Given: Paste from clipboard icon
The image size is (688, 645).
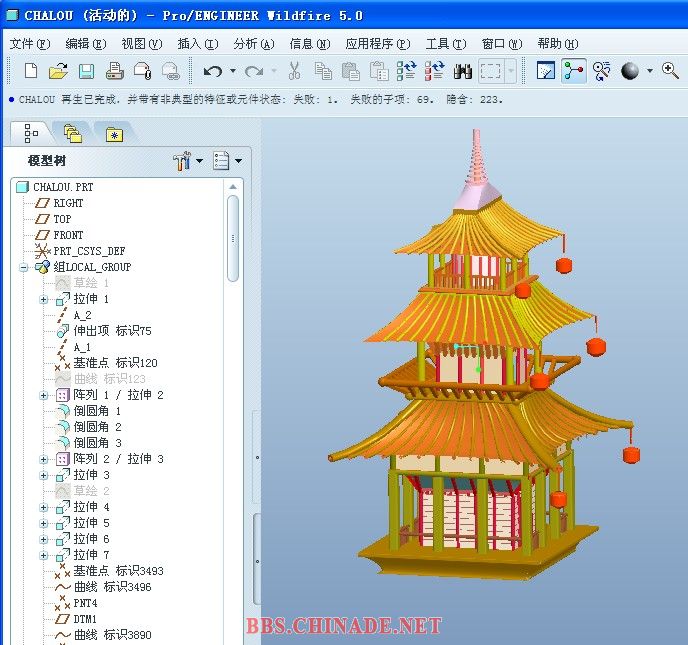Looking at the screenshot, I should click(x=351, y=71).
